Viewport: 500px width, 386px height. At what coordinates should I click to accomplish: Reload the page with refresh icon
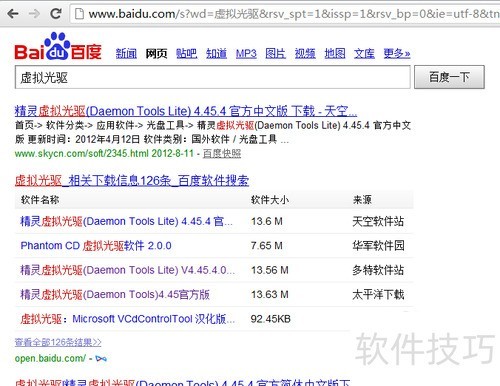[x=55, y=13]
